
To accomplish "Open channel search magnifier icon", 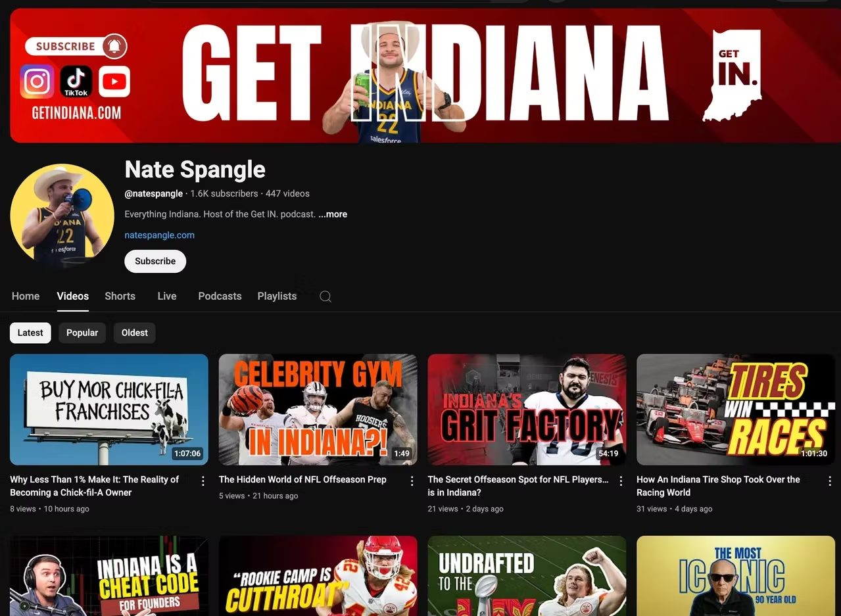I will (325, 296).
